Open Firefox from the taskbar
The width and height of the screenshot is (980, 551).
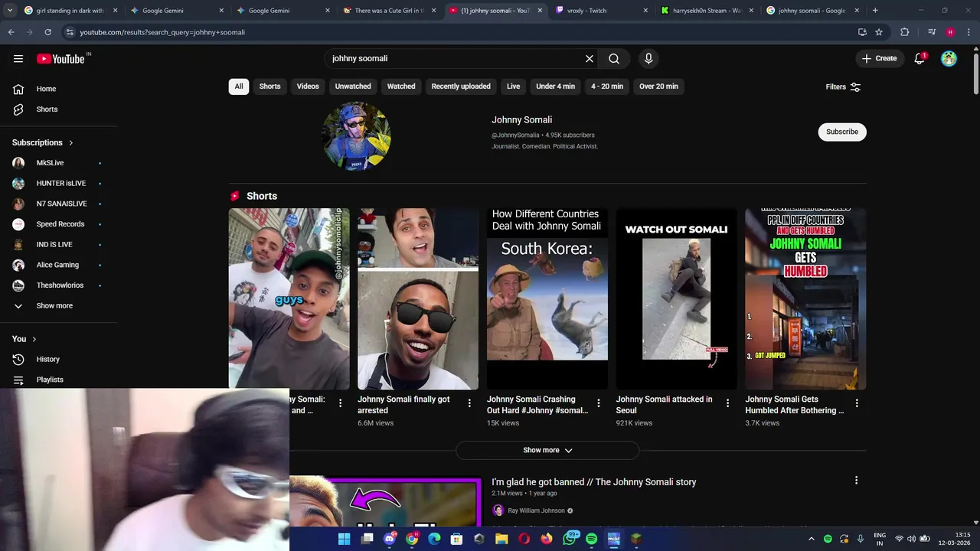pyautogui.click(x=546, y=539)
